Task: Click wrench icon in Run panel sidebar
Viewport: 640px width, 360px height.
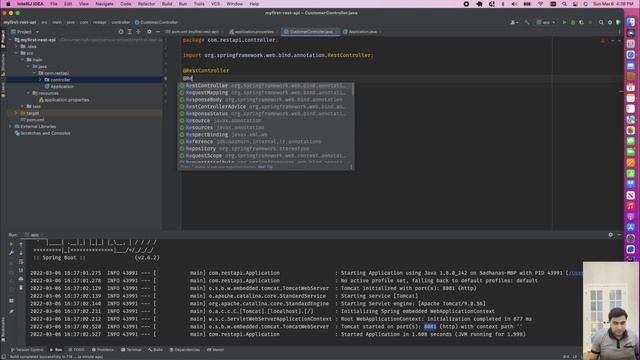Action: tap(11, 253)
